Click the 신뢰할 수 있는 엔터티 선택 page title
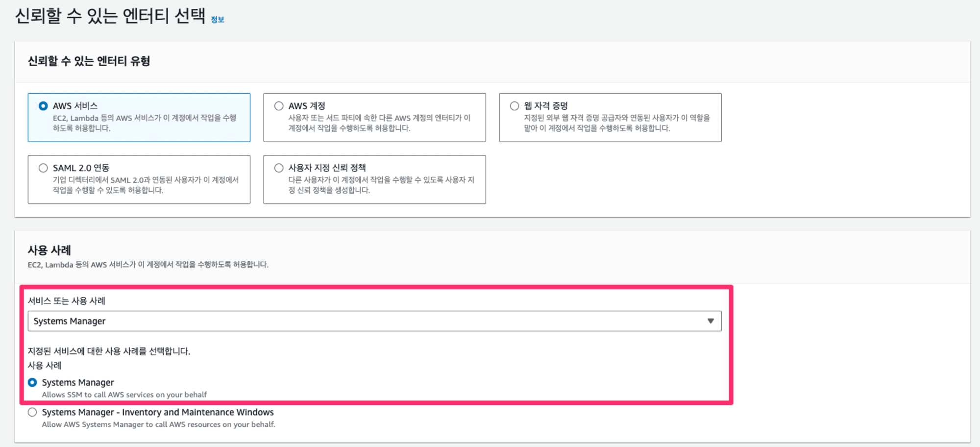This screenshot has height=447, width=980. (110, 16)
